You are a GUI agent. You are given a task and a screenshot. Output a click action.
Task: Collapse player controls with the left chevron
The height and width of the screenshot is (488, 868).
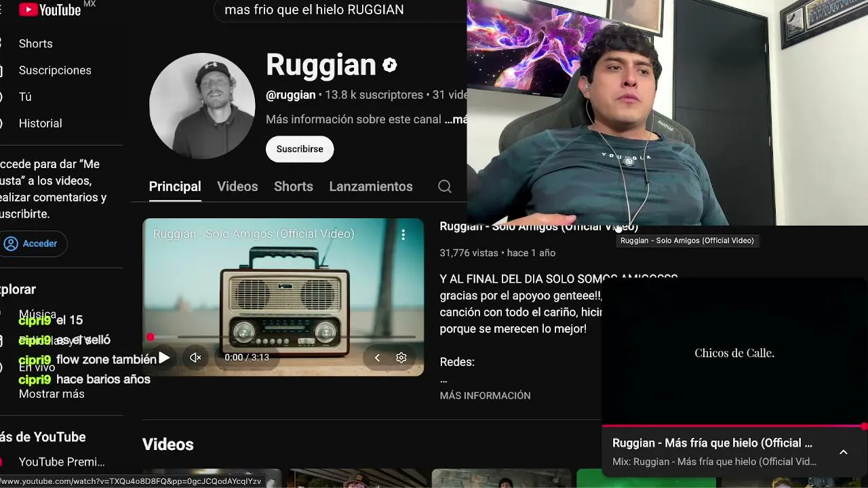click(377, 358)
